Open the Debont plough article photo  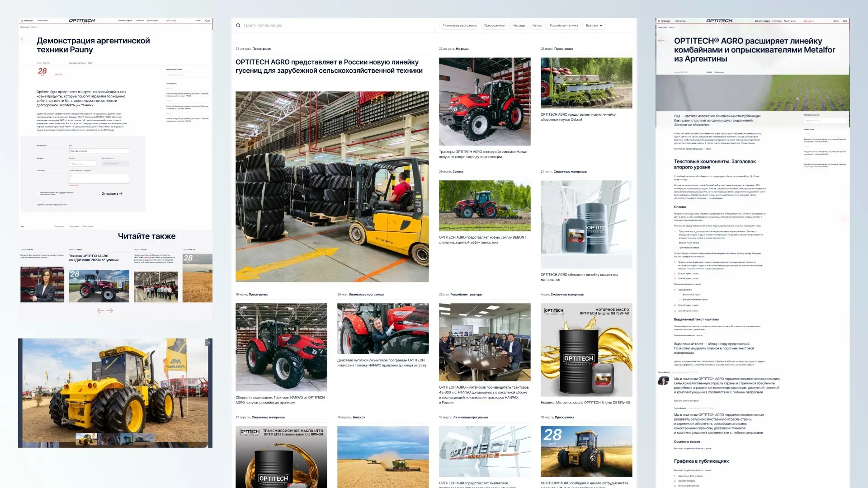(x=586, y=83)
